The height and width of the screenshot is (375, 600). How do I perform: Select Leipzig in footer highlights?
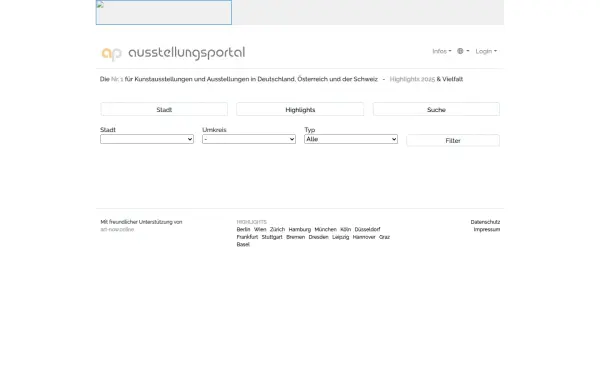pyautogui.click(x=341, y=237)
